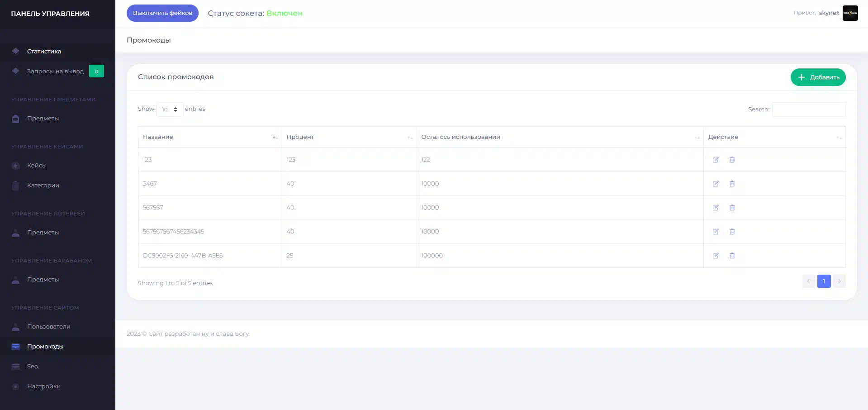868x410 pixels.
Task: Delete promo code 3467 with trash icon
Action: tap(732, 184)
